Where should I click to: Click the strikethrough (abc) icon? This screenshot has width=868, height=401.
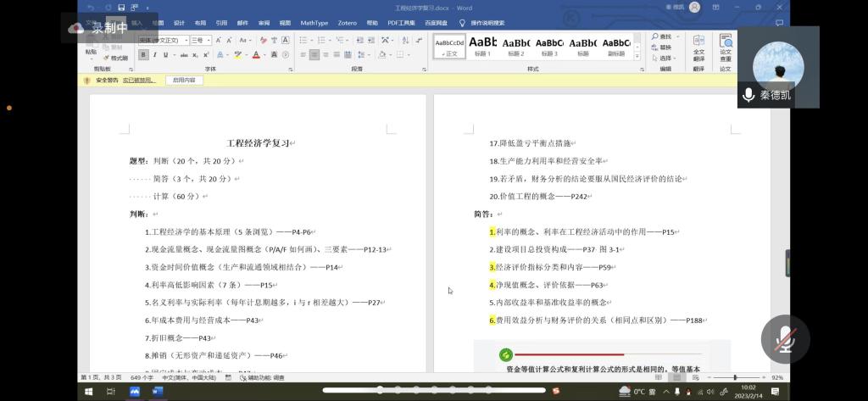(x=184, y=55)
